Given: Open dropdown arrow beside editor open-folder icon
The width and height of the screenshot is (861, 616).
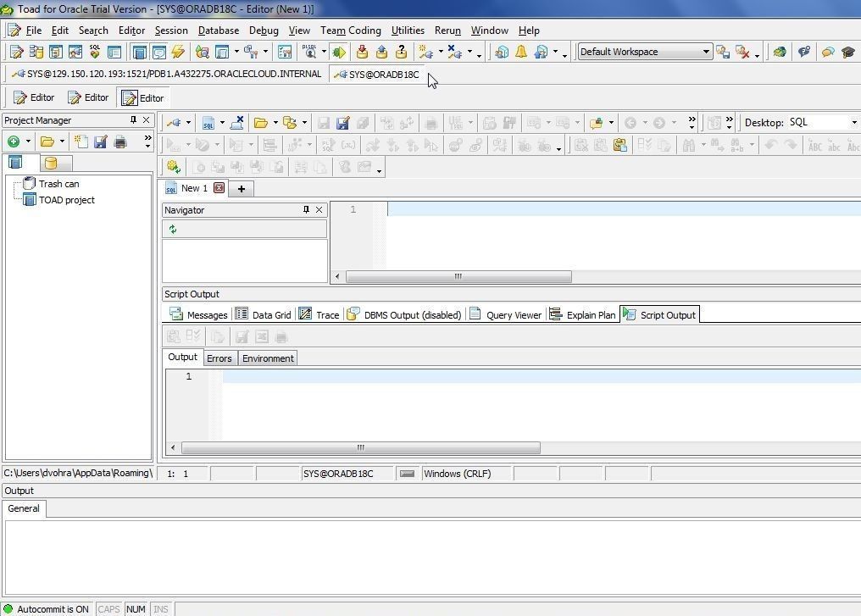Looking at the screenshot, I should (x=275, y=123).
